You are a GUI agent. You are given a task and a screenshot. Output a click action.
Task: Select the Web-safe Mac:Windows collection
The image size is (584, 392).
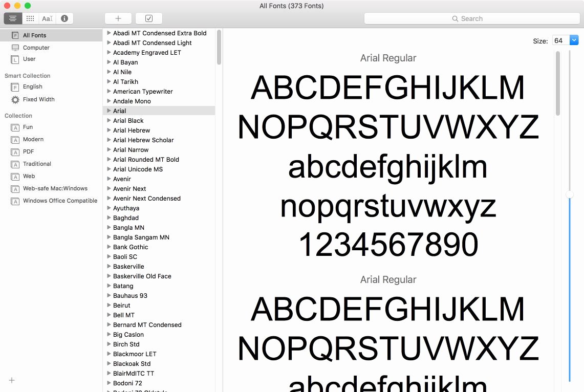click(54, 188)
